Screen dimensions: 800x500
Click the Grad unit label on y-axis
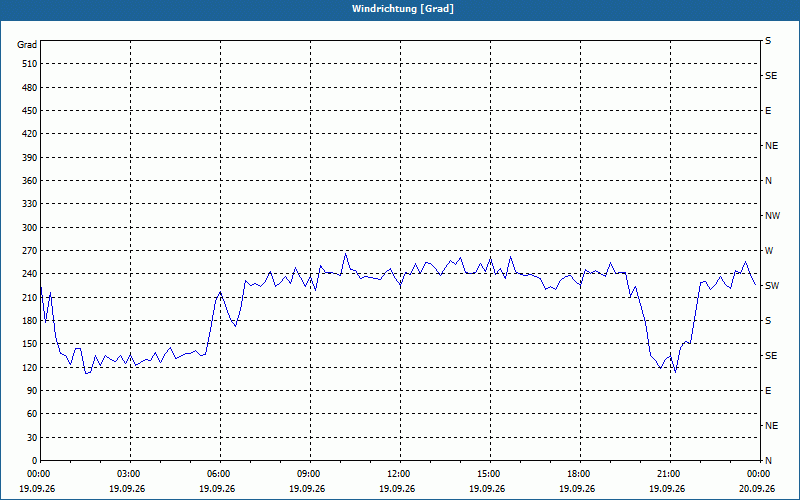27,45
